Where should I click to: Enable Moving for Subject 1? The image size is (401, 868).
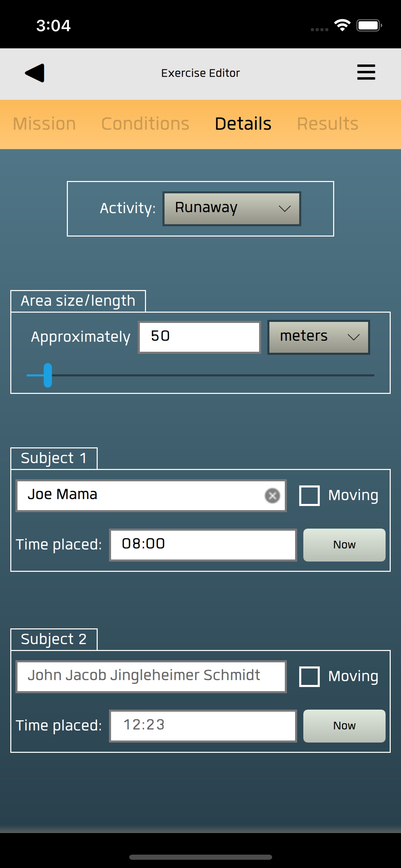[x=309, y=495]
